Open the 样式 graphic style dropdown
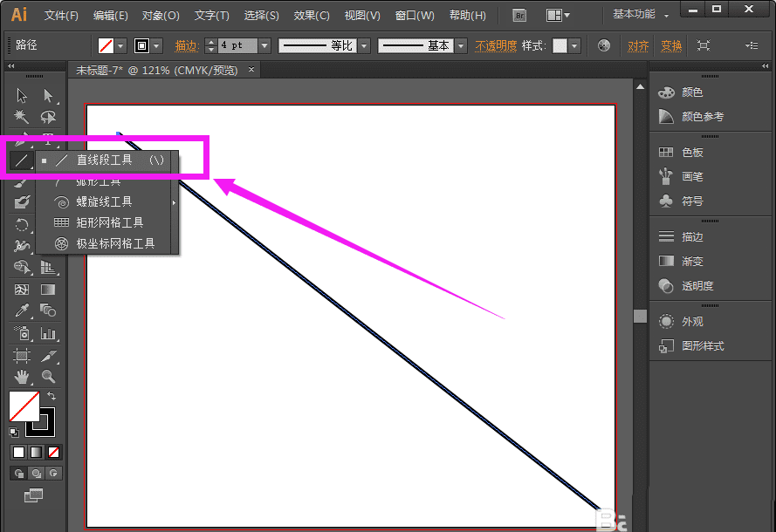 (x=574, y=46)
